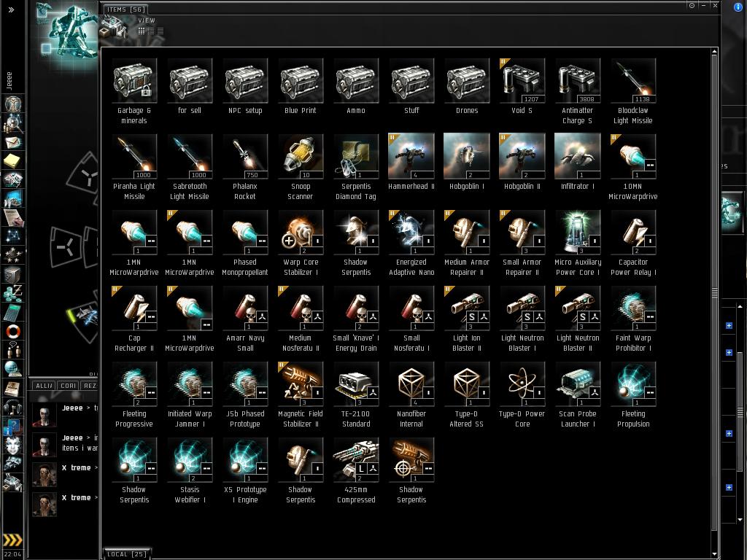Select Faint Warp Prohibitor I
This screenshot has height=560, width=747.
(x=632, y=319)
